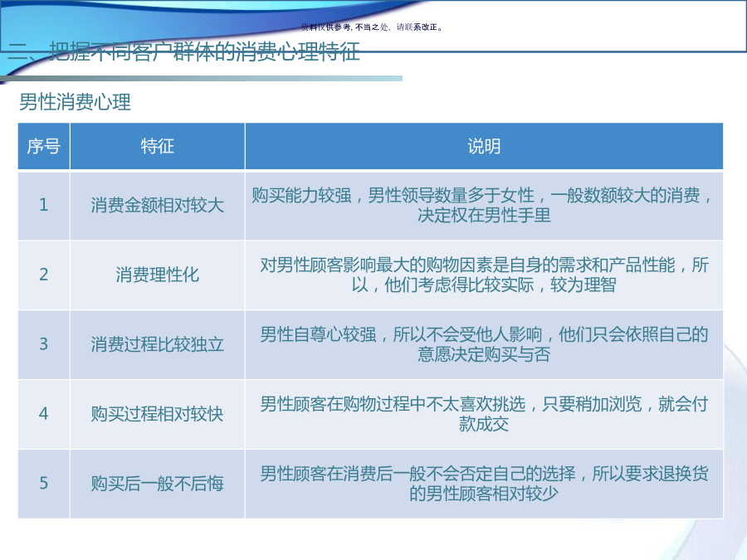Select the row number 1 cell
Viewport: 747px width, 560px height.
(x=44, y=205)
